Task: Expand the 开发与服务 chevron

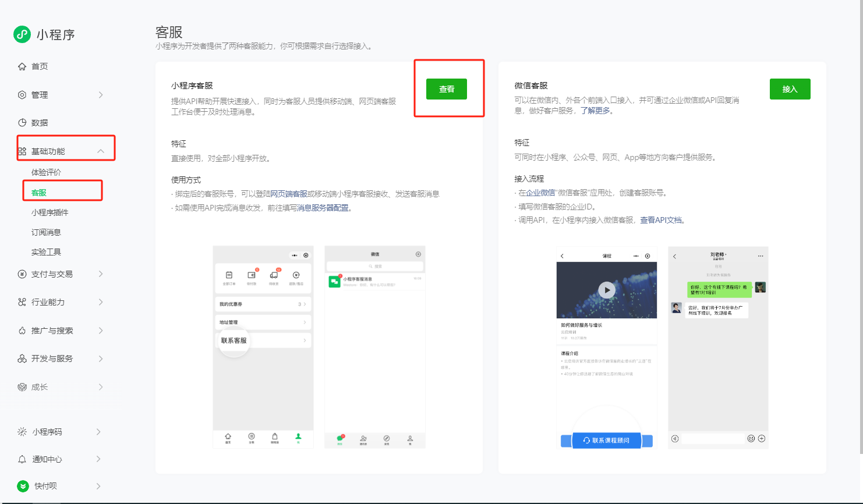Action: click(101, 359)
